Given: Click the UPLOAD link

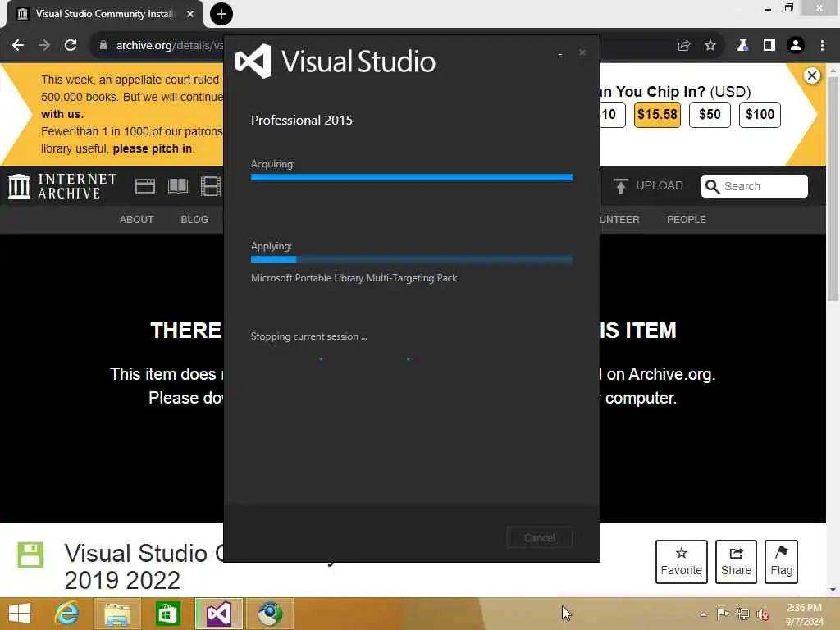Looking at the screenshot, I should [x=648, y=186].
